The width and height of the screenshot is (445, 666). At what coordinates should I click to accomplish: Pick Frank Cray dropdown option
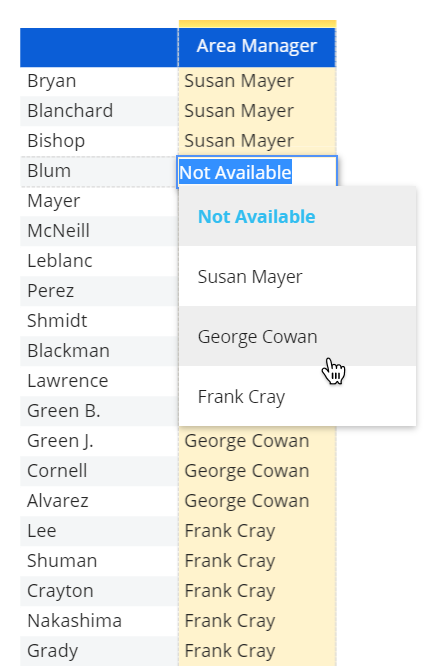297,396
